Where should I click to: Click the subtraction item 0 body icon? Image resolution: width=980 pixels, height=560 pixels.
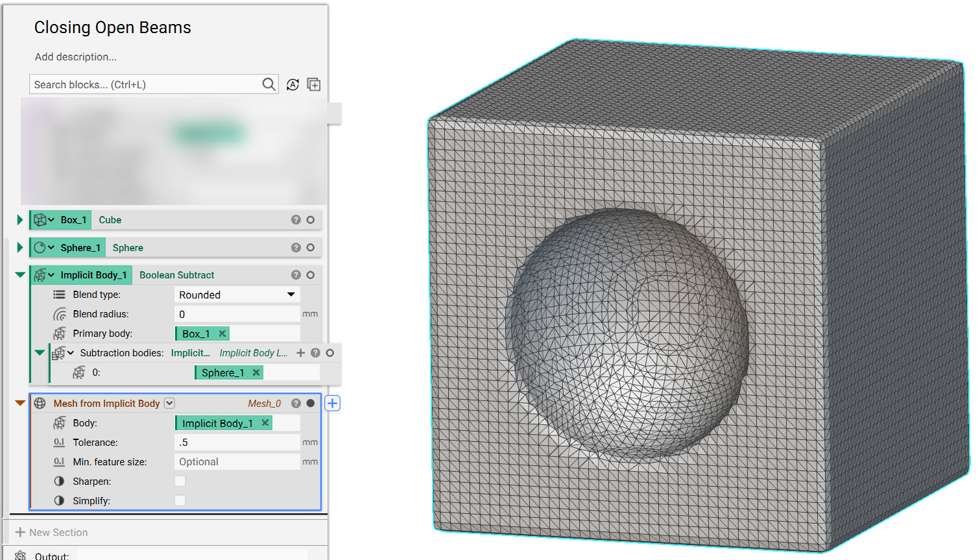79,372
